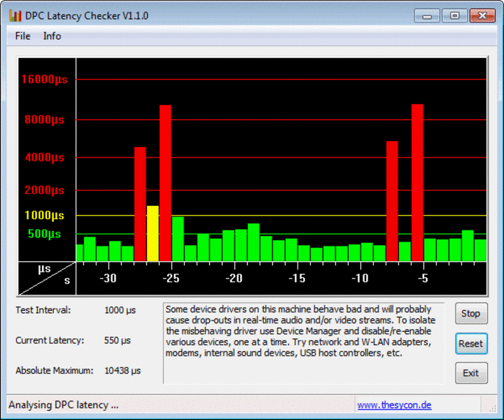Click the 'Analysing DPC latency' status bar text
This screenshot has height=420, width=504.
coord(64,405)
